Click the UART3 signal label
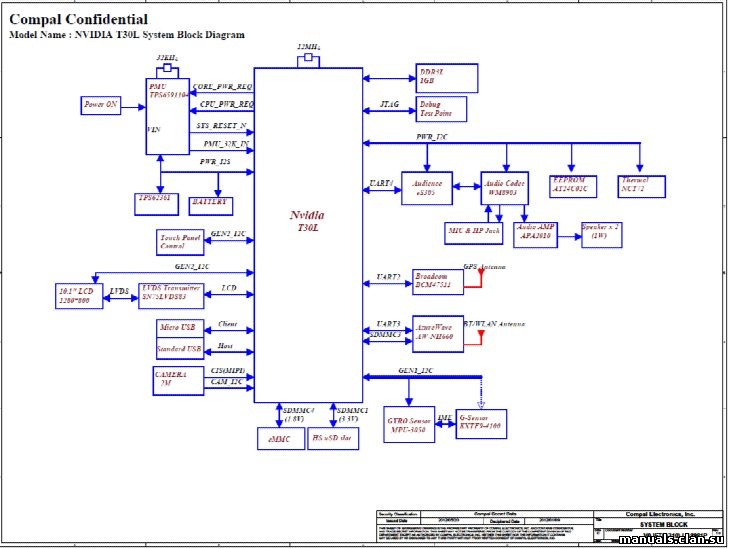The width and height of the screenshot is (729, 549). click(x=388, y=324)
